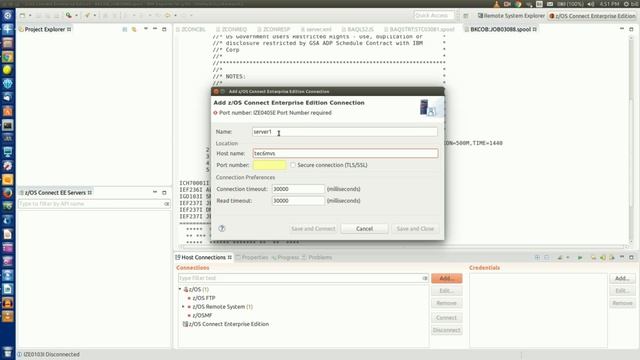Click the yellow folder icon in Host Connections toolbar
The height and width of the screenshot is (360, 640).
tap(593, 258)
